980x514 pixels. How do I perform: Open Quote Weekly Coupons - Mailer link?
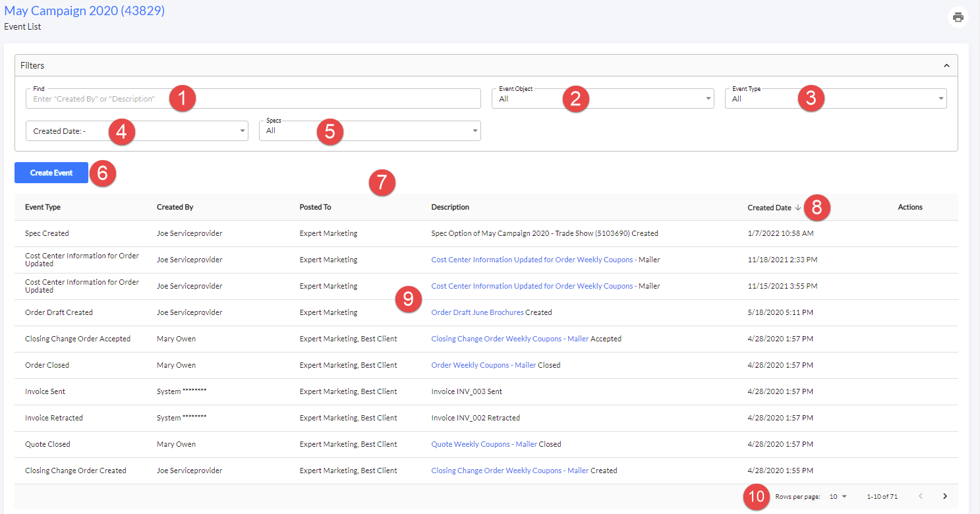(484, 444)
